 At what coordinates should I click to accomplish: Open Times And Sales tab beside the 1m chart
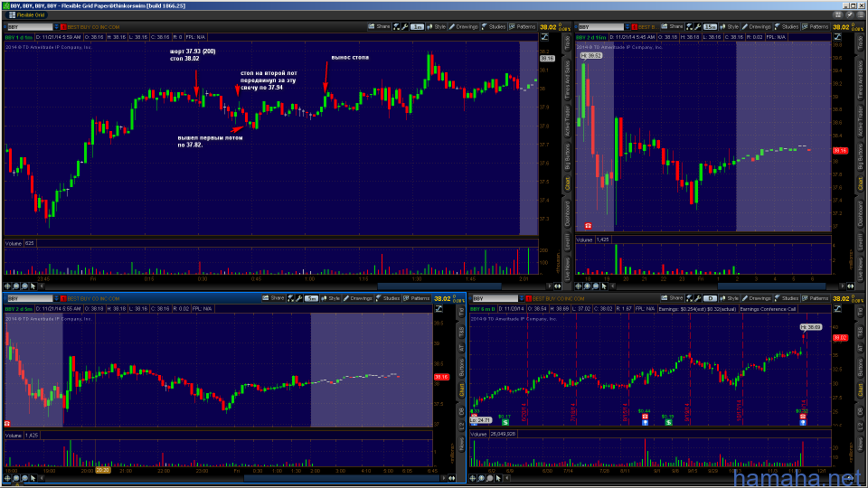[x=567, y=80]
